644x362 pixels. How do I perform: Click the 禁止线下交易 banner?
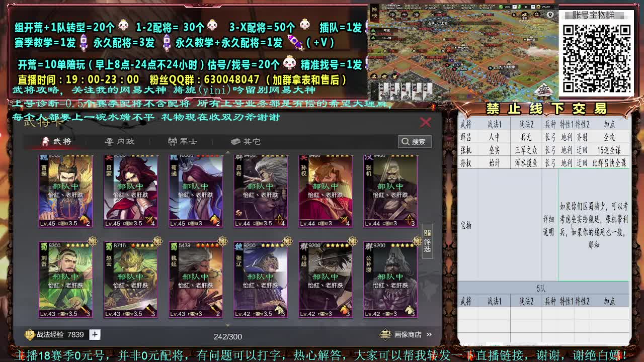(546, 108)
